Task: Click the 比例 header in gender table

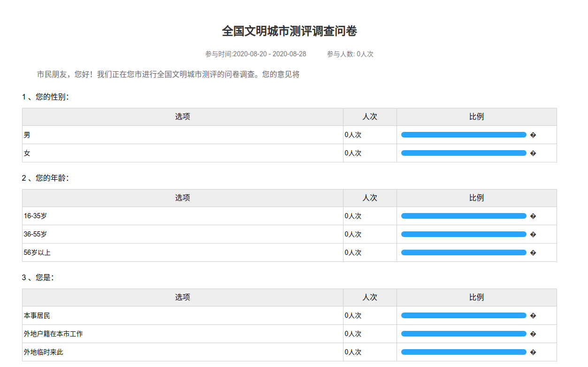Action: [x=476, y=117]
